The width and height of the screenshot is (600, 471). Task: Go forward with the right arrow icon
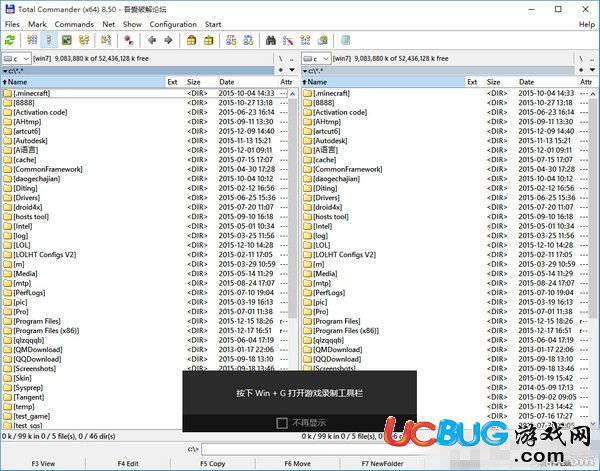point(168,40)
